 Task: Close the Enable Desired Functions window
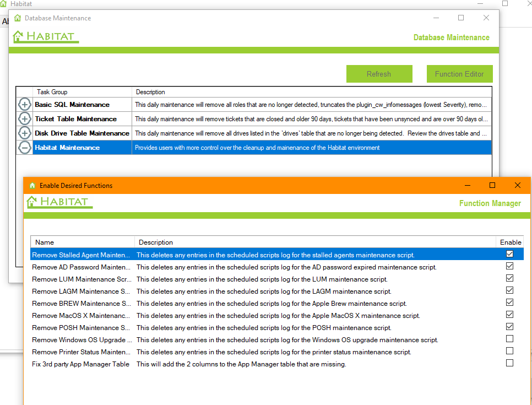coord(517,186)
